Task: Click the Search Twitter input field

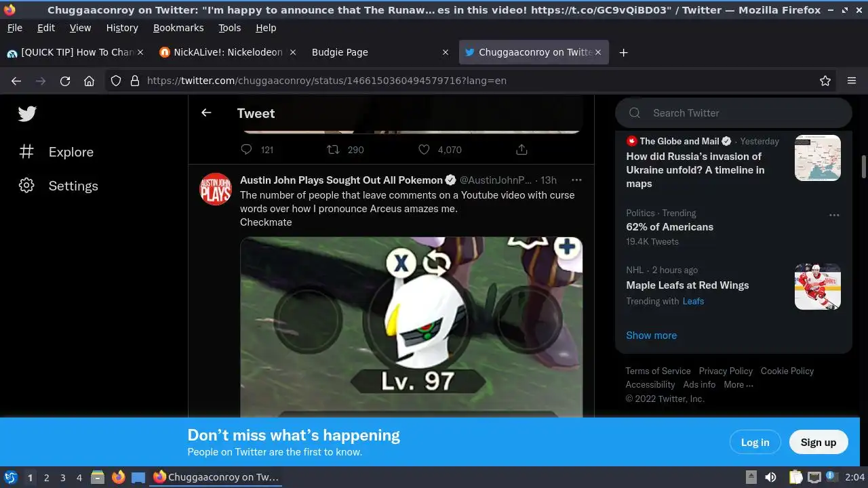Action: pyautogui.click(x=733, y=113)
